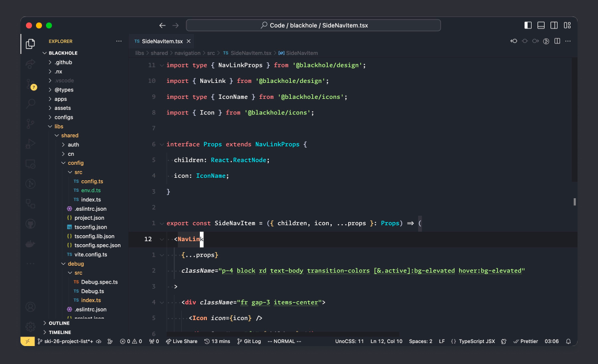Open the GitHub view in the activity bar
This screenshot has height=364, width=598.
(x=30, y=224)
